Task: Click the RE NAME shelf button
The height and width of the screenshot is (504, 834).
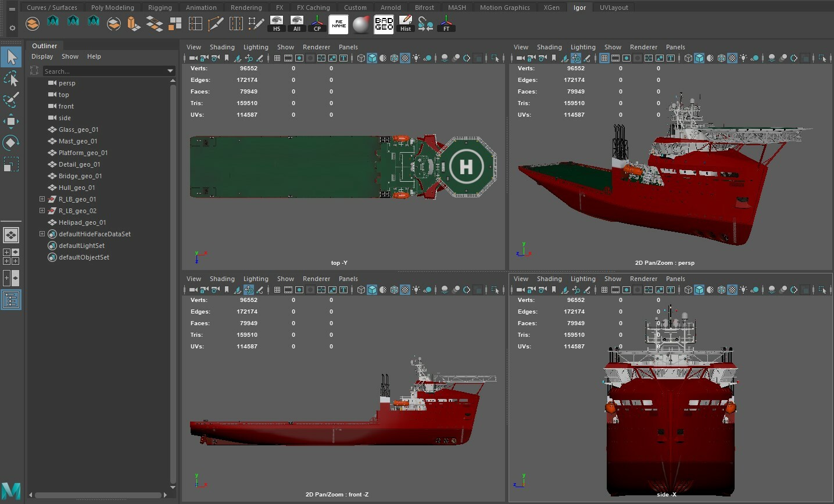Action: pyautogui.click(x=338, y=24)
